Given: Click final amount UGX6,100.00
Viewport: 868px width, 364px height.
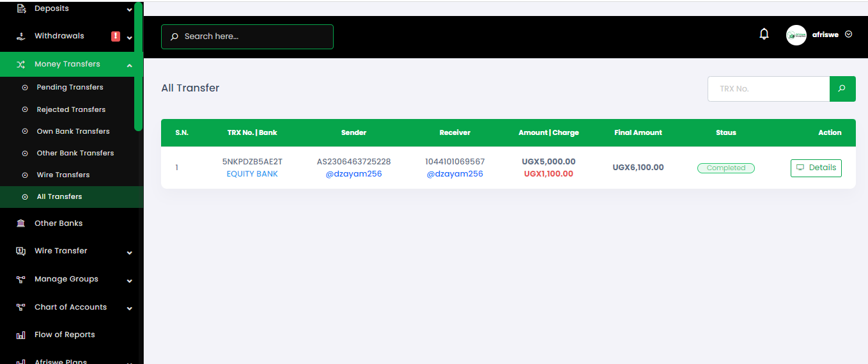Looking at the screenshot, I should click(638, 168).
